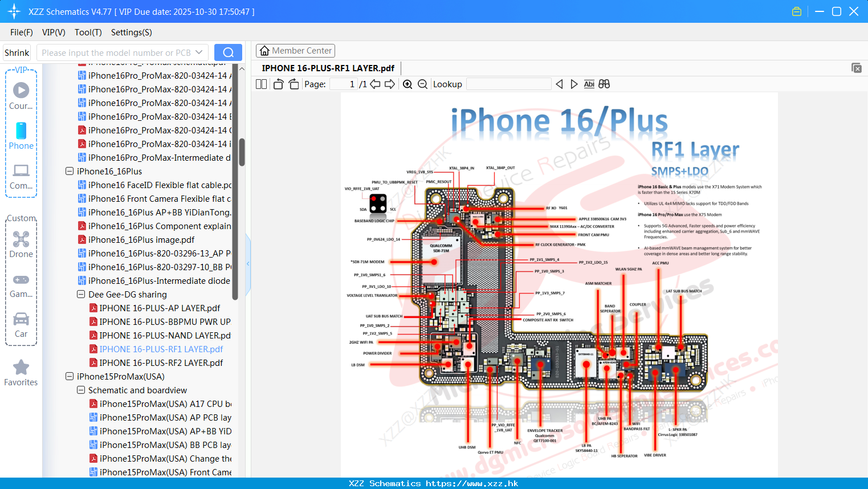Find next lookup match triangle
This screenshot has height=489, width=868.
click(574, 84)
